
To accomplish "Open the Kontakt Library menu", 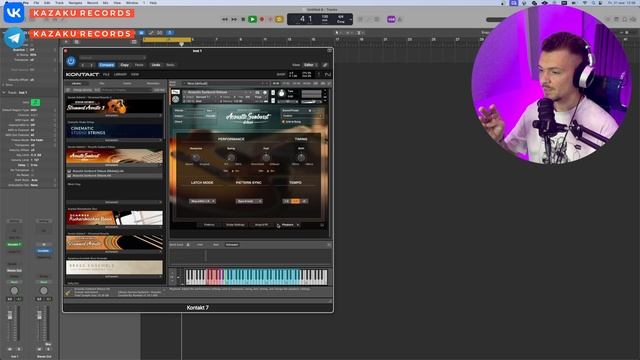I will click(x=120, y=75).
